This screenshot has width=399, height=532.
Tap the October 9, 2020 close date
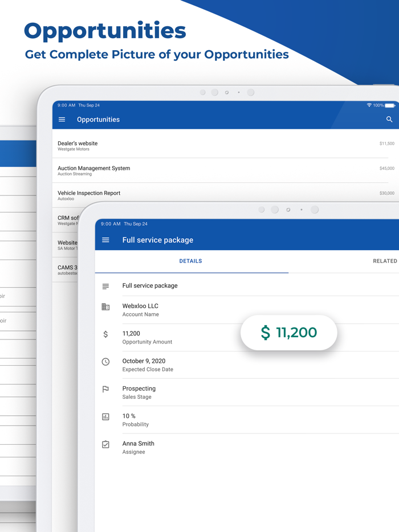[x=144, y=361]
